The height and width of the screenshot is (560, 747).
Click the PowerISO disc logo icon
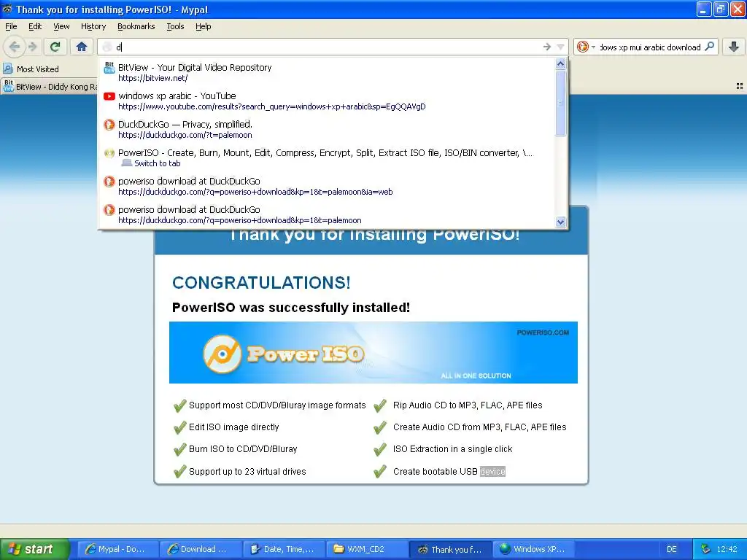(x=222, y=354)
